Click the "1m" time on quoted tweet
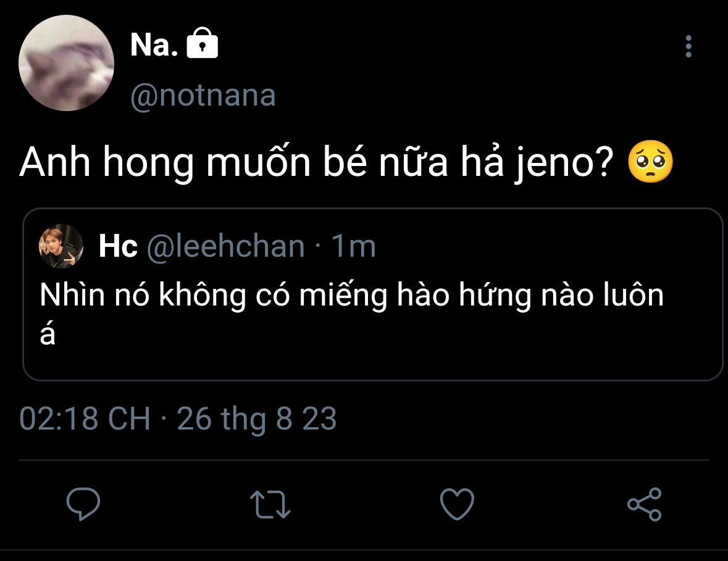The image size is (728, 561). (353, 247)
